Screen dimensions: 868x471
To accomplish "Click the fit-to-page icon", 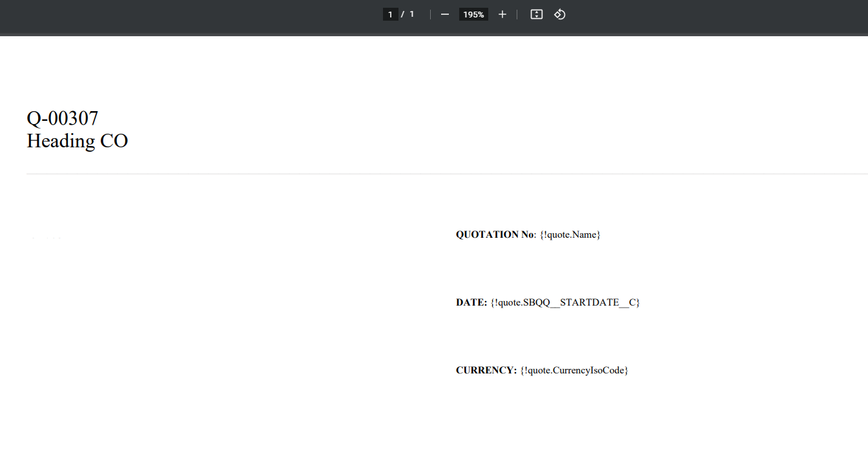I will click(x=536, y=14).
